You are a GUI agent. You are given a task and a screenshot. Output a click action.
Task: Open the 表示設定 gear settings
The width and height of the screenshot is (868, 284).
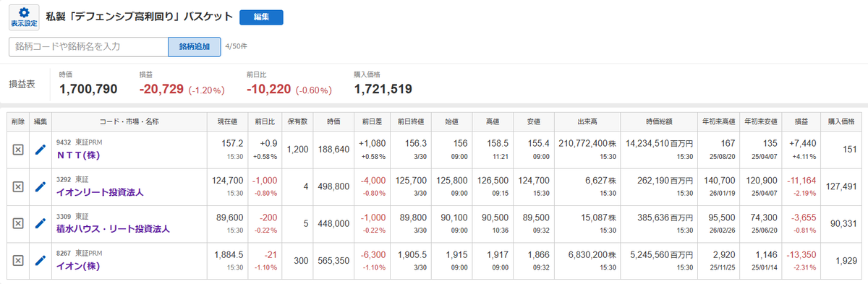click(24, 17)
